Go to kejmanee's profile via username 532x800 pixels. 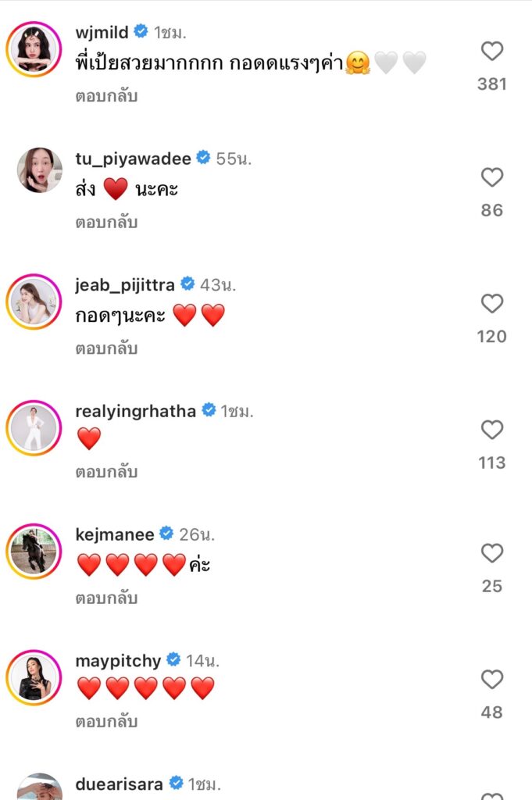tap(114, 534)
